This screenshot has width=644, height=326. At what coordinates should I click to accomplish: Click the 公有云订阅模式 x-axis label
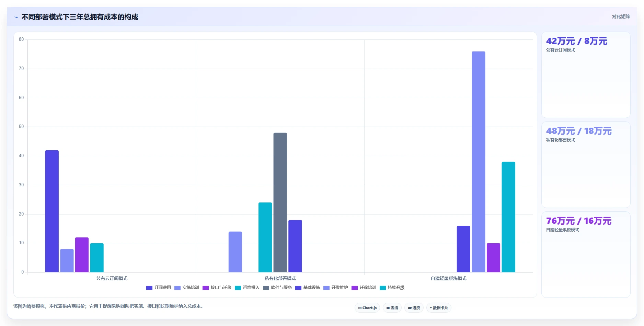[x=112, y=278]
